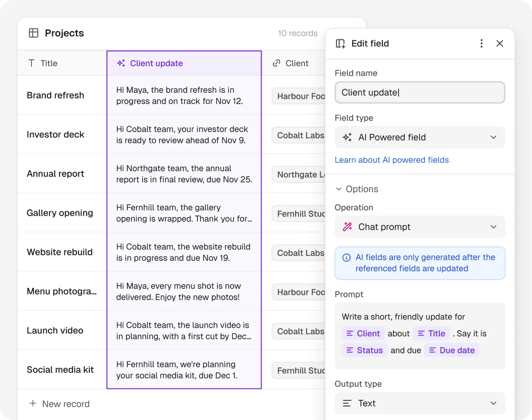The width and height of the screenshot is (532, 420).
Task: Click the social media kit due Dec 1 update
Action: [x=184, y=369]
